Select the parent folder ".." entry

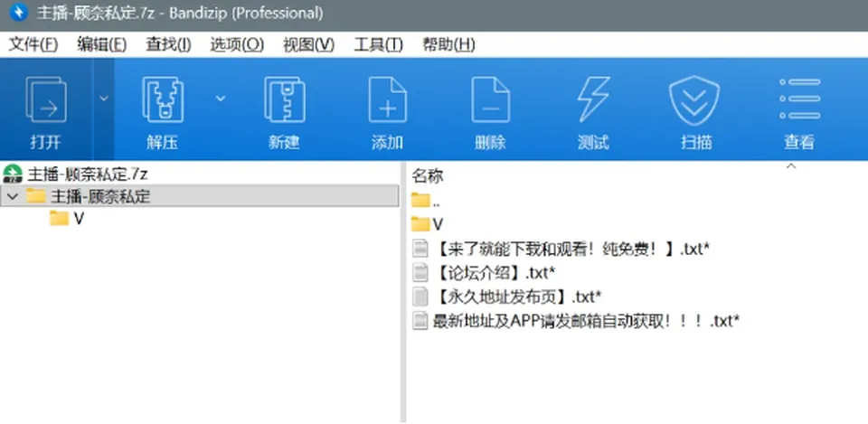[x=426, y=201]
